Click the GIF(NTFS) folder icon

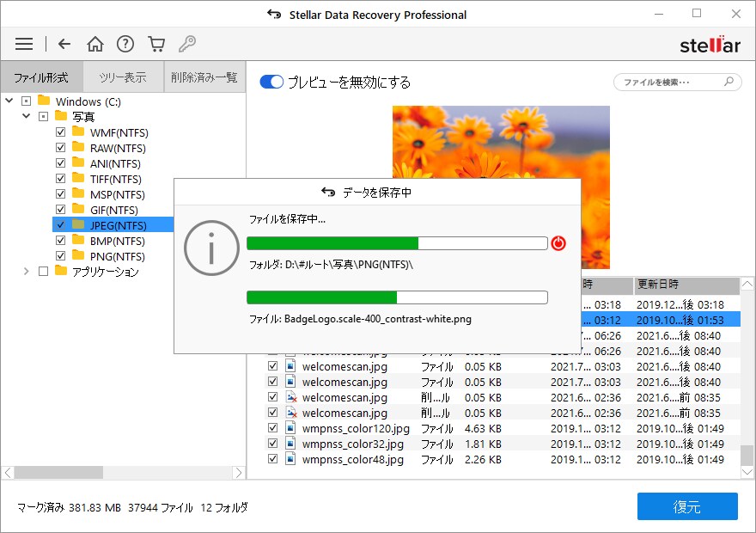click(x=78, y=209)
